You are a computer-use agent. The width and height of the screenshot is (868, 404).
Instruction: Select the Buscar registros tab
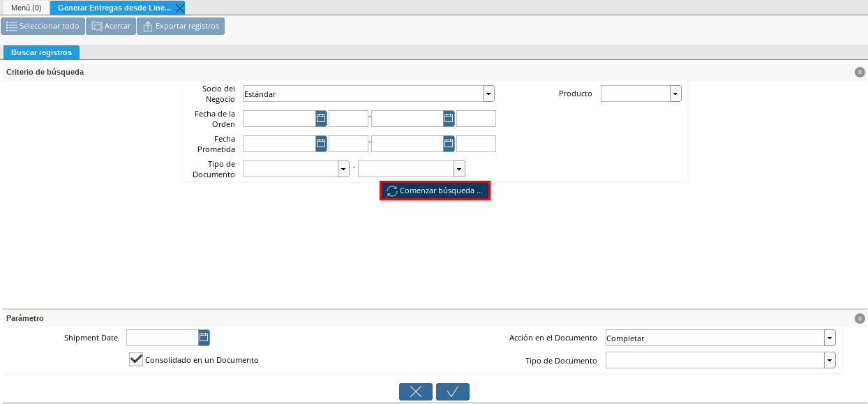[41, 52]
